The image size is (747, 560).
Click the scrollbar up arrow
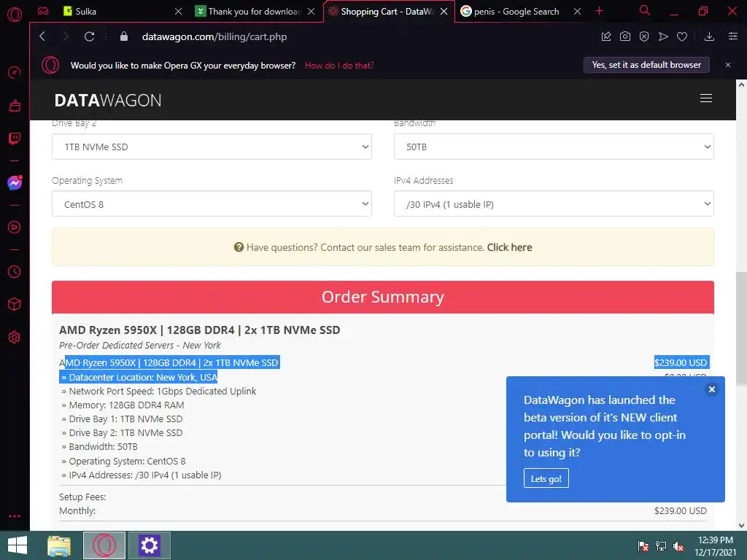(741, 85)
